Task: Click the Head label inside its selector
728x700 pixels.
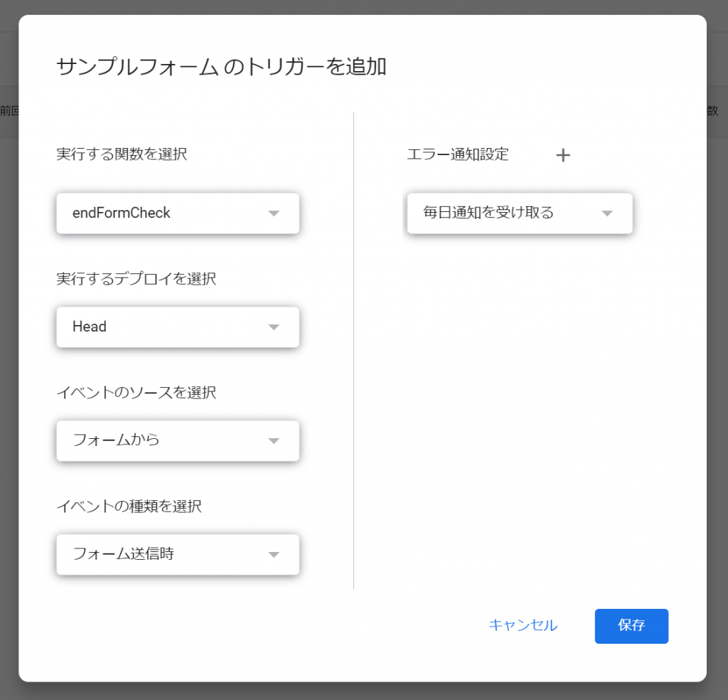Action: coord(88,327)
